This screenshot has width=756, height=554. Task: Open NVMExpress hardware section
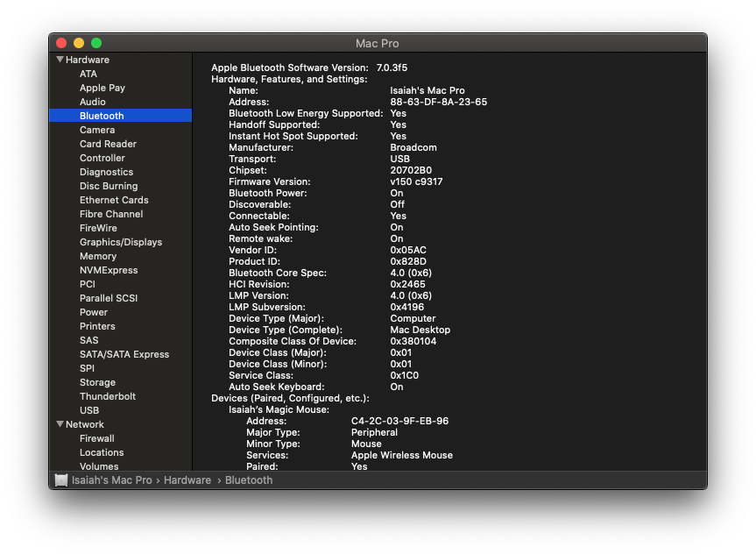click(x=109, y=270)
